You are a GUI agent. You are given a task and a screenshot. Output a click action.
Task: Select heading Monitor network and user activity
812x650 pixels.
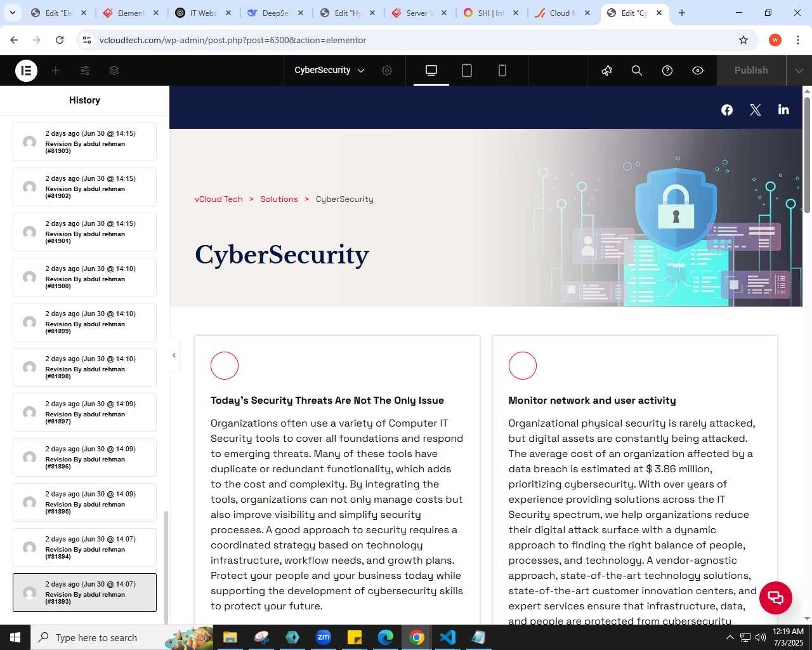click(x=592, y=401)
